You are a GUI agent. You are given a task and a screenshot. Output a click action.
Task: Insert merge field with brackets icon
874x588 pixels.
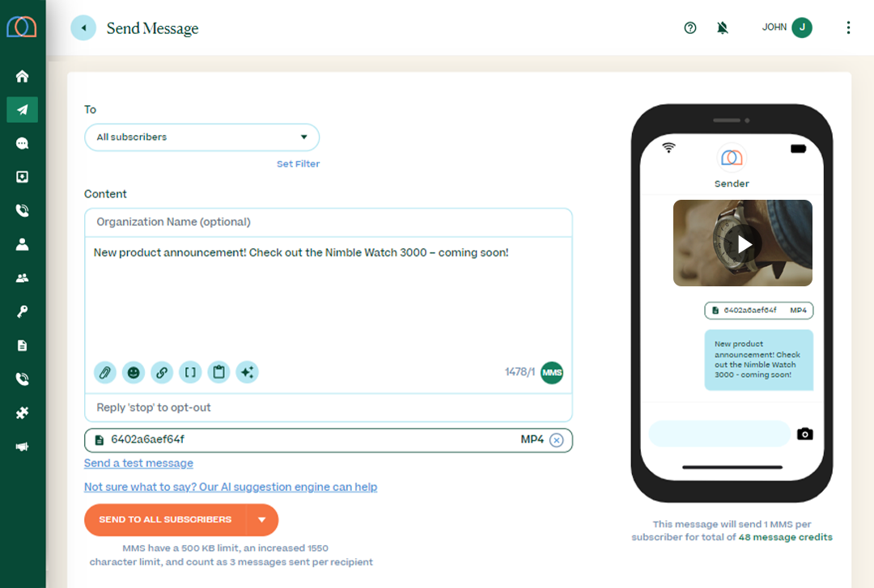click(x=190, y=373)
